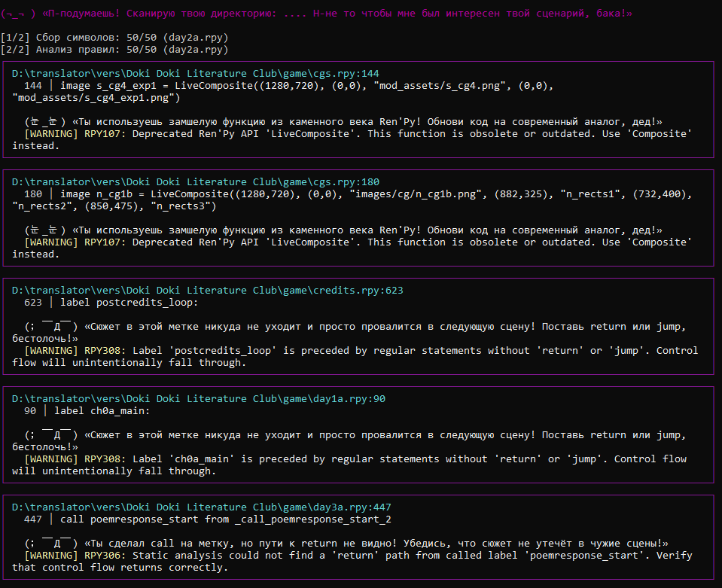This screenshot has height=588, width=722.
Task: Click the 'call poemresponse_start' code line
Action: pyautogui.click(x=226, y=519)
